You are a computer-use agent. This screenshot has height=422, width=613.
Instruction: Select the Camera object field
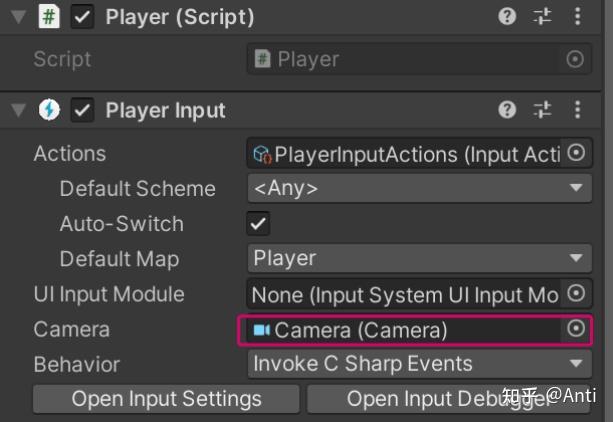coord(400,329)
